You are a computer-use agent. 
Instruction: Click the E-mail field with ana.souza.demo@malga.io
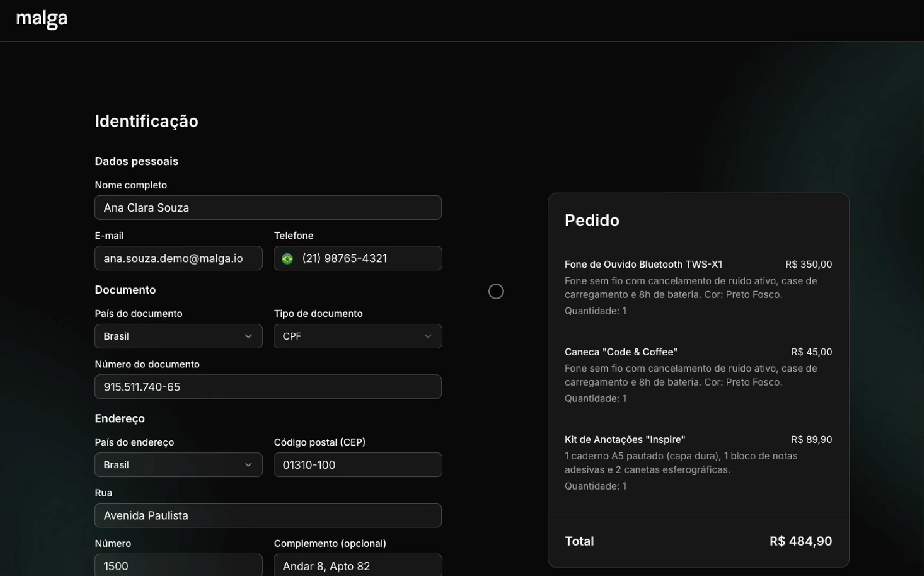point(178,258)
